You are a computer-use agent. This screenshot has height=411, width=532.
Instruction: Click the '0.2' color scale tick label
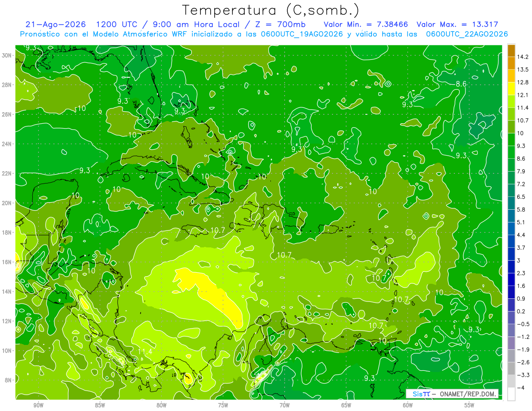point(521,311)
